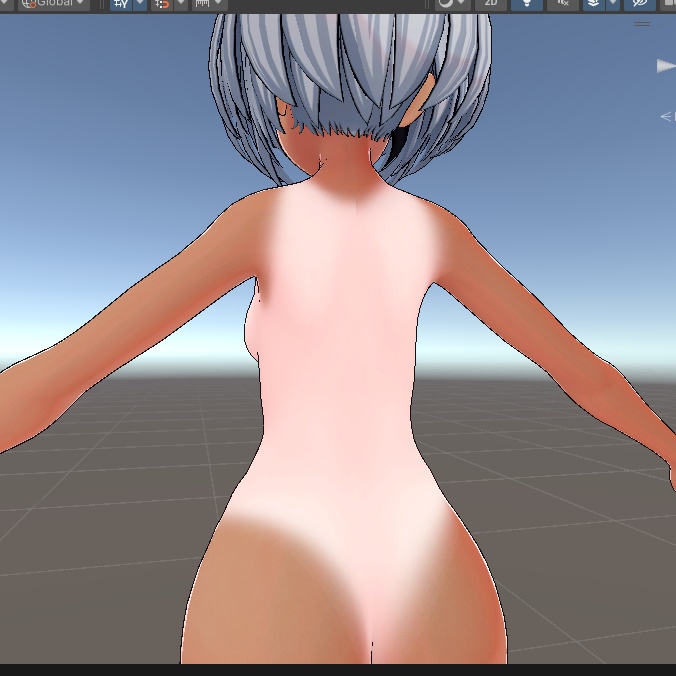Click the shaded sphere draw mode icon
The height and width of the screenshot is (676, 676).
(x=444, y=3)
